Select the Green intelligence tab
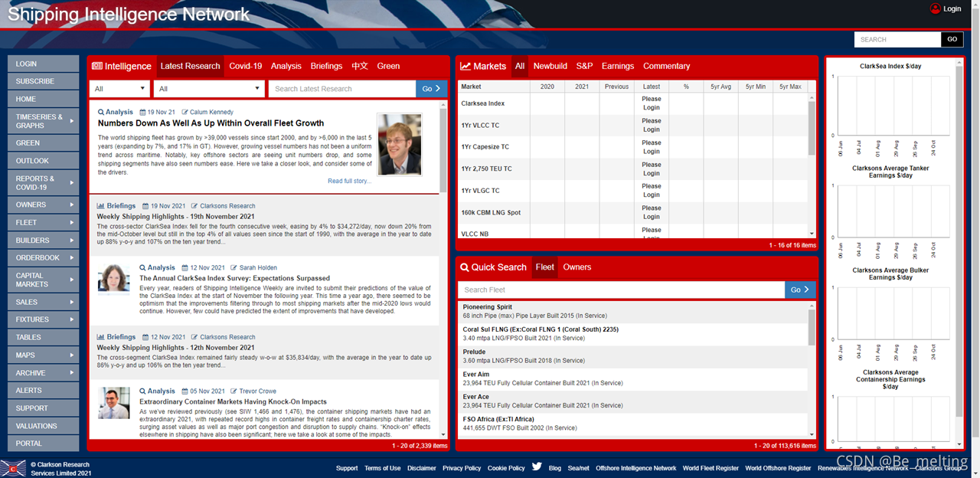This screenshot has height=478, width=980. 388,66
